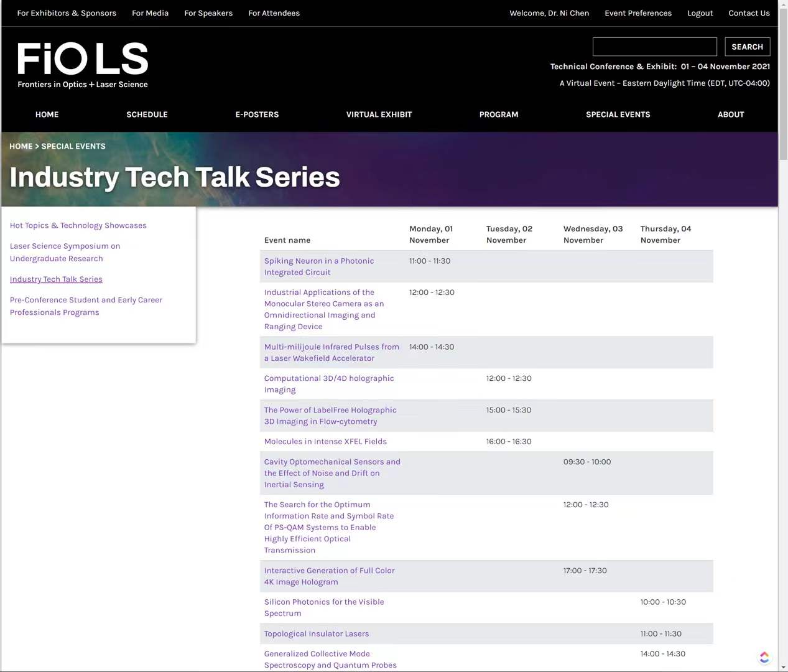
Task: Click HOME in the breadcrumb
Action: pyautogui.click(x=21, y=146)
